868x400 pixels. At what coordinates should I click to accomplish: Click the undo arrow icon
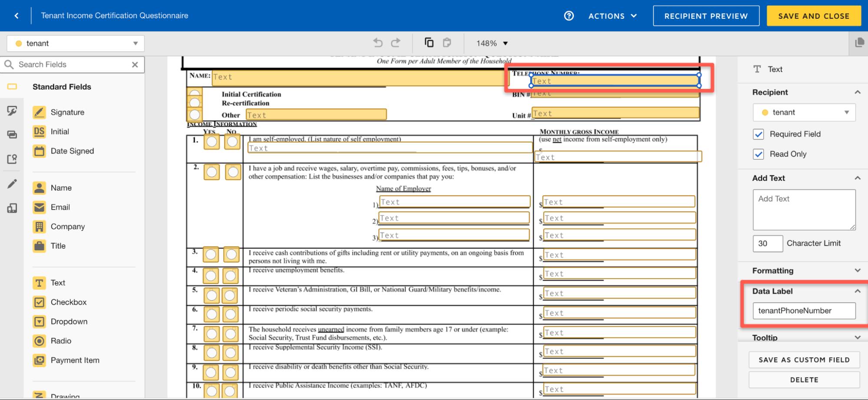tap(378, 43)
